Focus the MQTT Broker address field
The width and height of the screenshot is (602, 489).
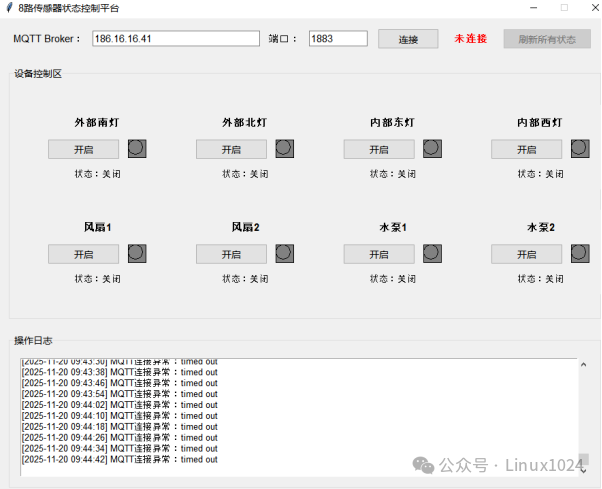point(175,39)
